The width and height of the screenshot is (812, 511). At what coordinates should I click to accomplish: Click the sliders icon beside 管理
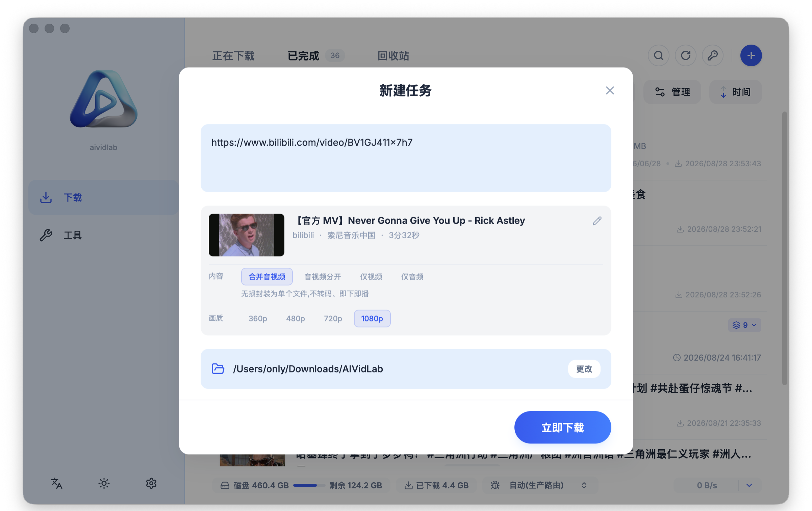(x=660, y=92)
